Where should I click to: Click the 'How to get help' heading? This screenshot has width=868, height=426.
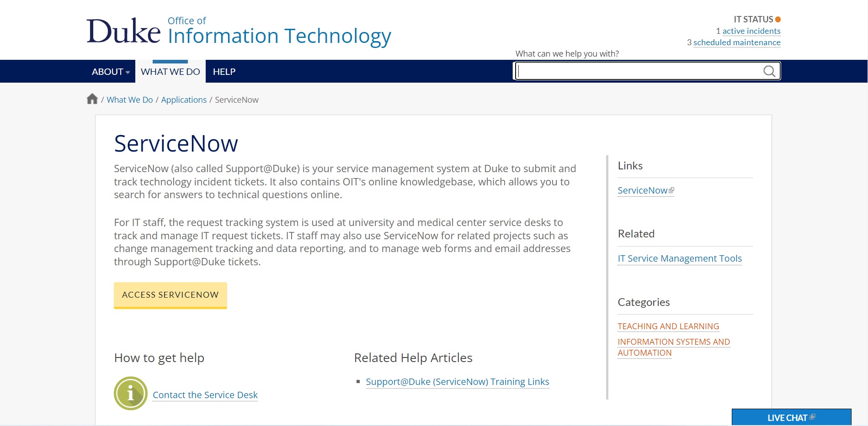pyautogui.click(x=159, y=358)
